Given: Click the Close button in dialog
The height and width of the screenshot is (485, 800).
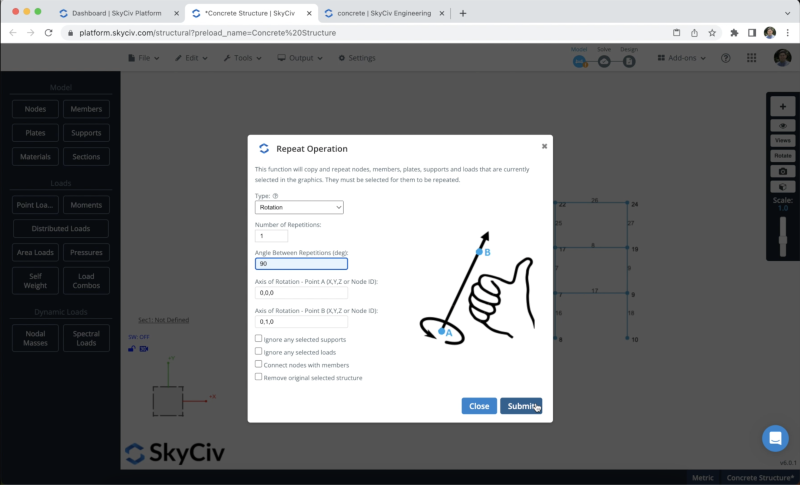Looking at the screenshot, I should pyautogui.click(x=479, y=406).
